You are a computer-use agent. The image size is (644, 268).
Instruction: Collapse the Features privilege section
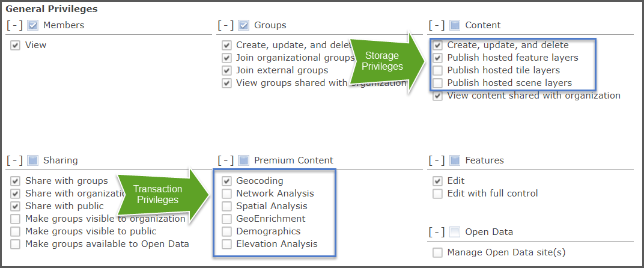click(437, 160)
